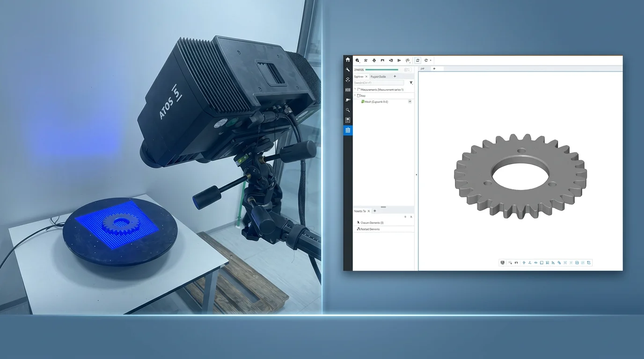
Task: Switch to the second tab beside the Explorer tab
Action: pos(378,77)
